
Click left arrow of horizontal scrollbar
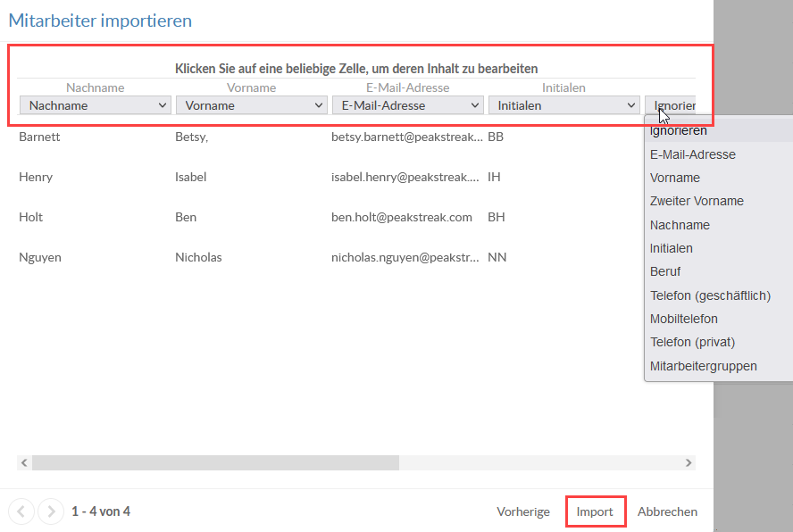(24, 462)
